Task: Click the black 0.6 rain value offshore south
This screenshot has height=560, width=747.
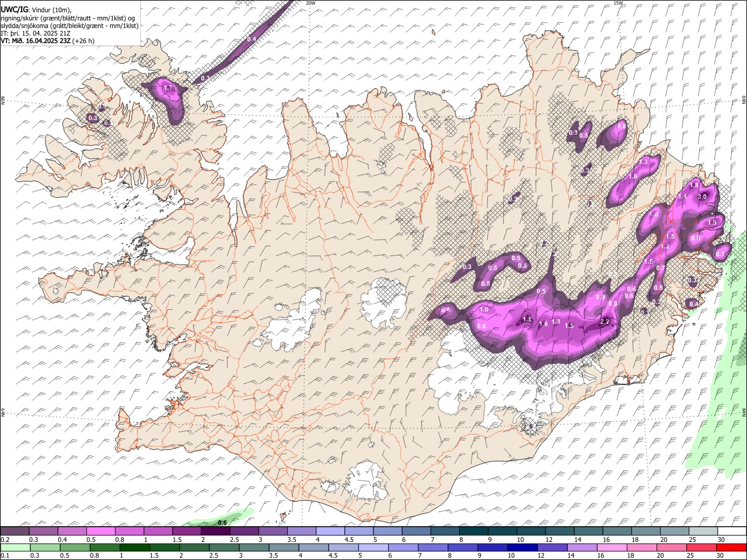Action: [x=222, y=523]
